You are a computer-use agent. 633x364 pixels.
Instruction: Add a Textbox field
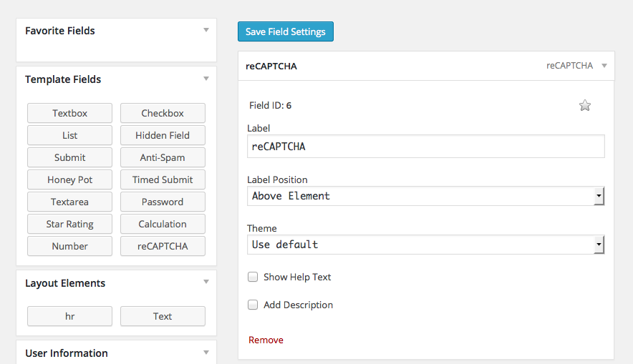pos(69,113)
